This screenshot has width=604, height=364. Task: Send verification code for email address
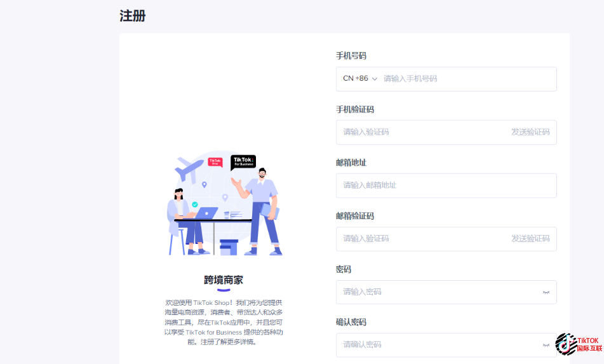(530, 239)
